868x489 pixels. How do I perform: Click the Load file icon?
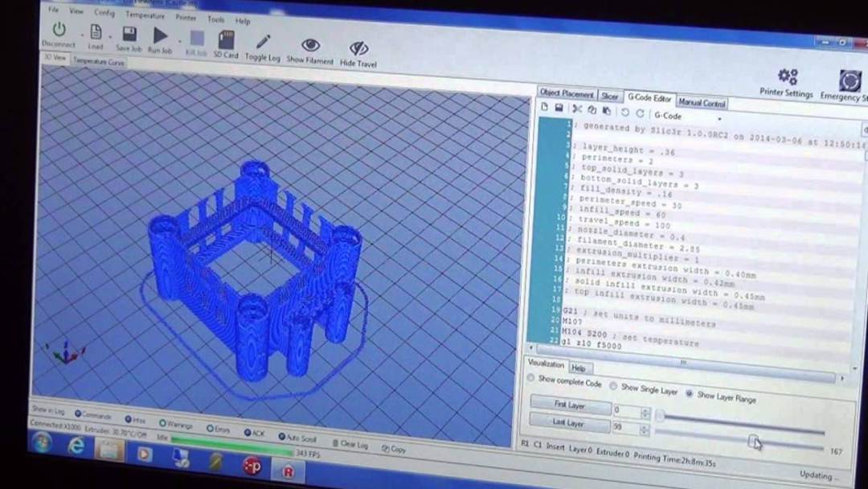click(96, 33)
